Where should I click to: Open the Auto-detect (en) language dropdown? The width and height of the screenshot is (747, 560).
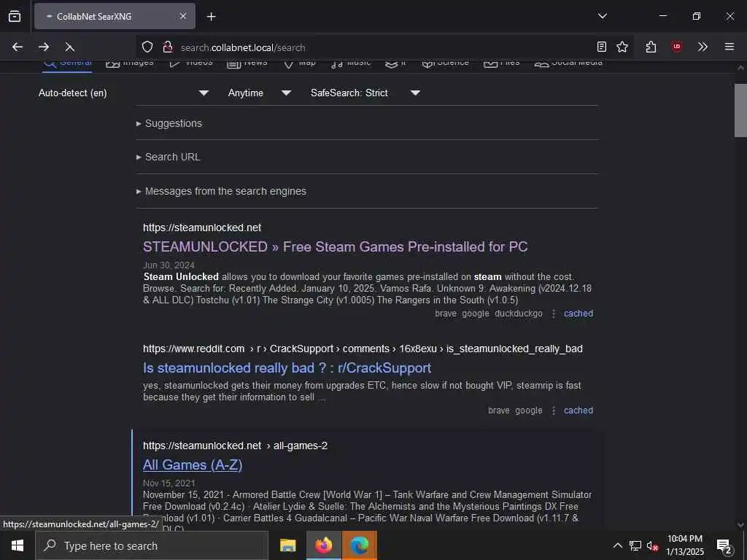tap(123, 93)
